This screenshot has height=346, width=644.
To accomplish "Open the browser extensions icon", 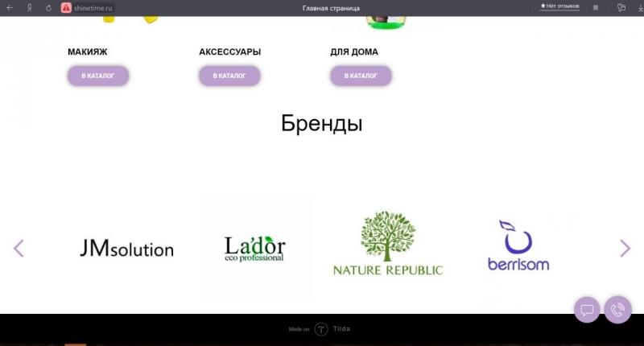I will [x=621, y=7].
